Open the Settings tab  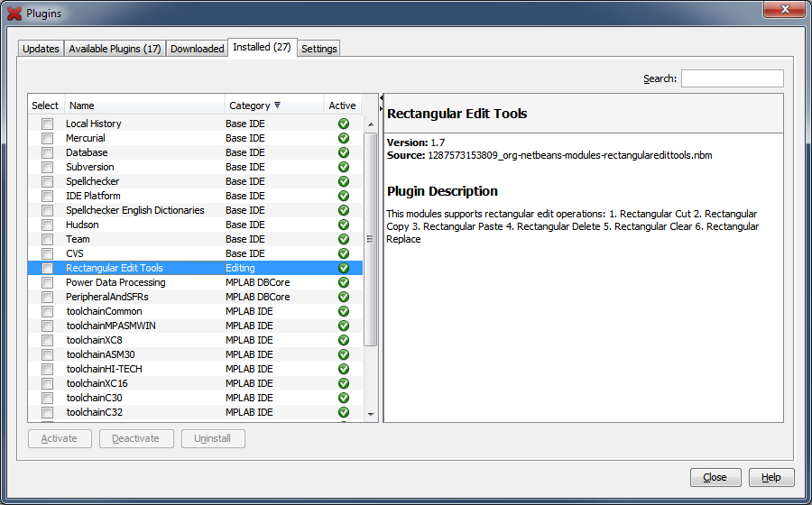point(318,49)
